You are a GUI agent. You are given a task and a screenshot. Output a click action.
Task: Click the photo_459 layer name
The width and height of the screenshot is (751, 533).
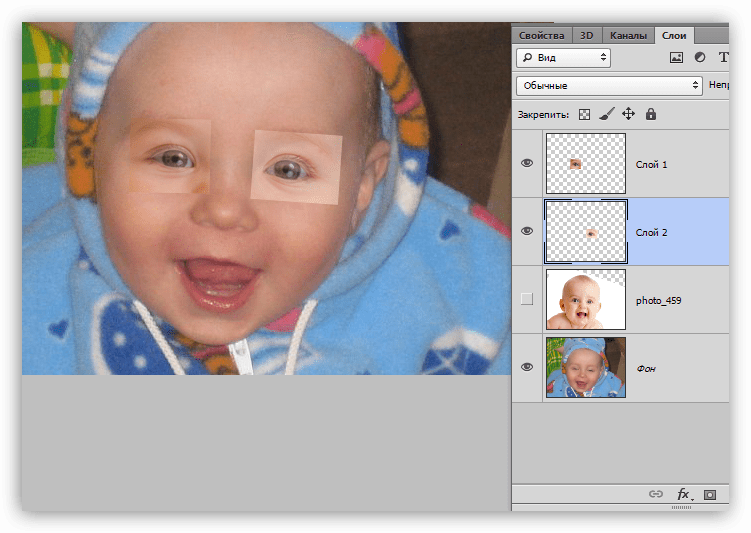pos(658,300)
